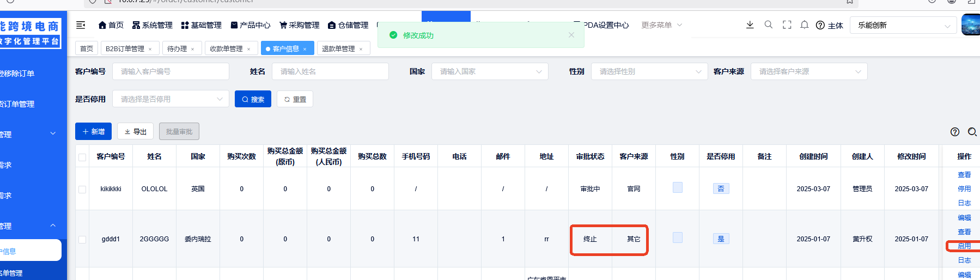Open the notification bell icon
980x280 pixels.
[x=804, y=25]
